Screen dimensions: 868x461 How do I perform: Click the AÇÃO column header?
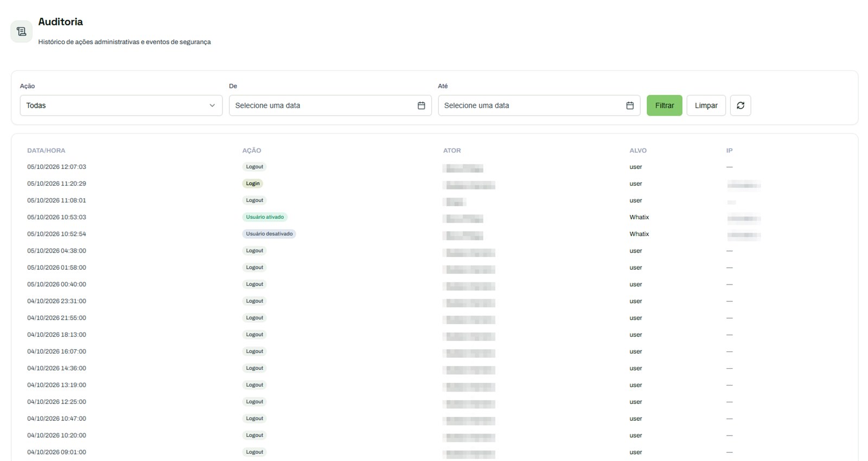(252, 150)
